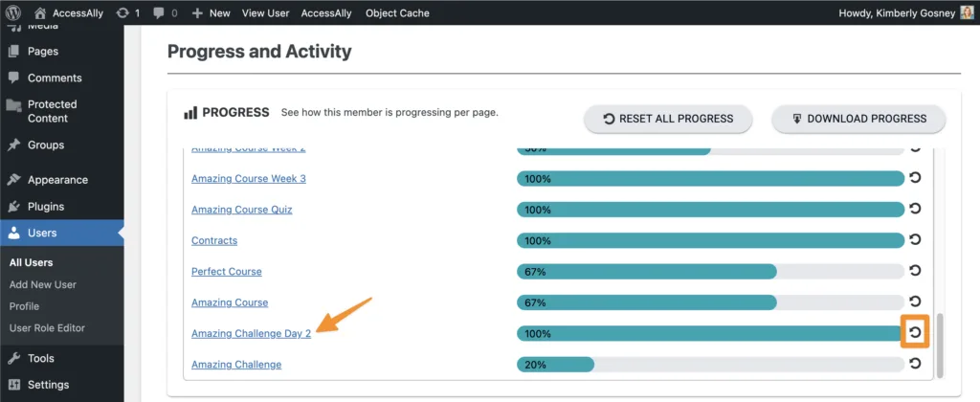The height and width of the screenshot is (402, 980).
Task: Open the Amazing Challenge Day 2 link
Action: pyautogui.click(x=251, y=334)
